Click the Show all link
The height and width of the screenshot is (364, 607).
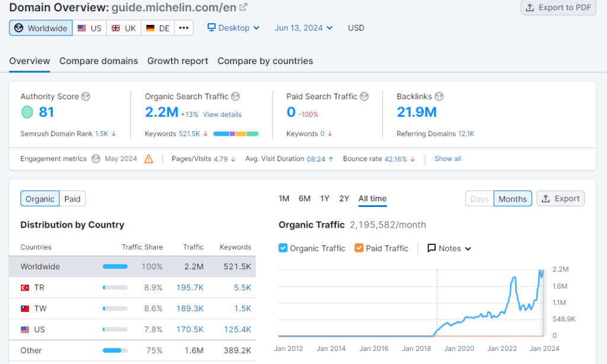448,159
